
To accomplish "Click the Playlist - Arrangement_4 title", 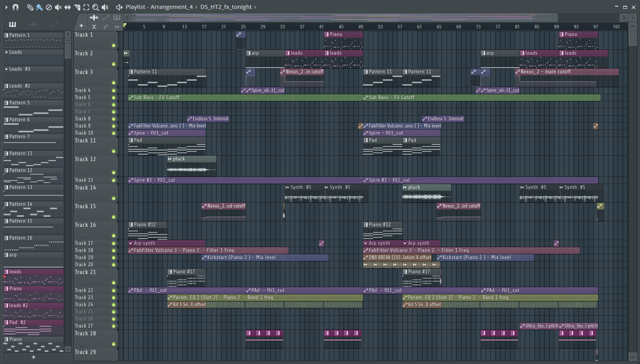I will pyautogui.click(x=159, y=7).
